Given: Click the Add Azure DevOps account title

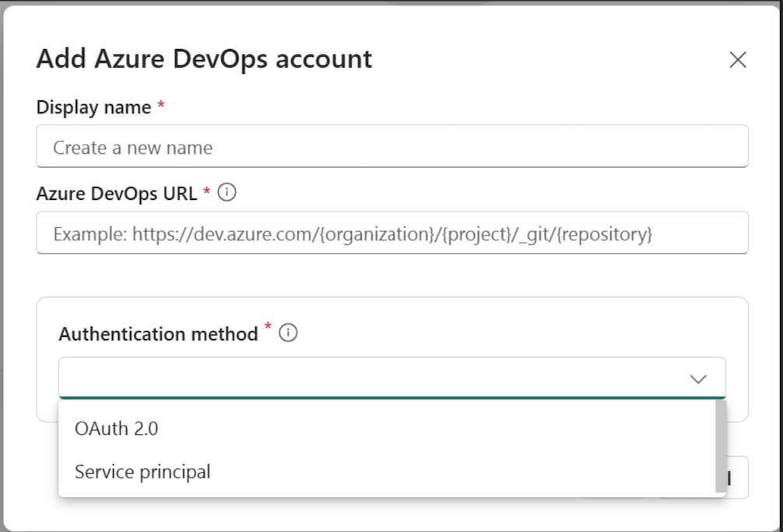Looking at the screenshot, I should [204, 59].
